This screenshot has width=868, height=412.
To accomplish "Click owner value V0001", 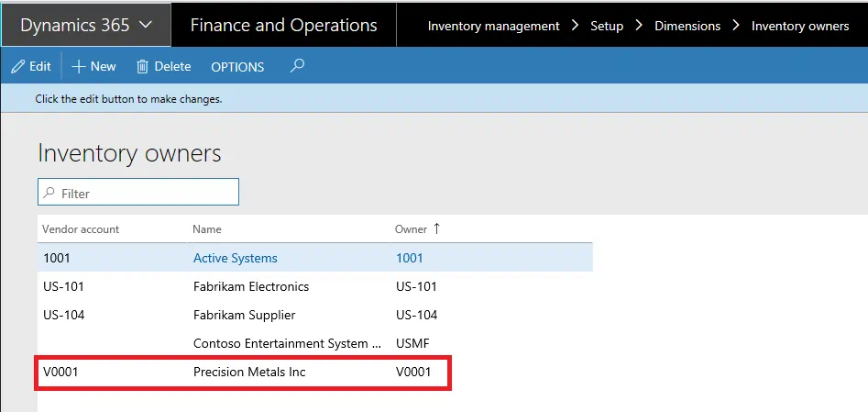I will tap(413, 372).
